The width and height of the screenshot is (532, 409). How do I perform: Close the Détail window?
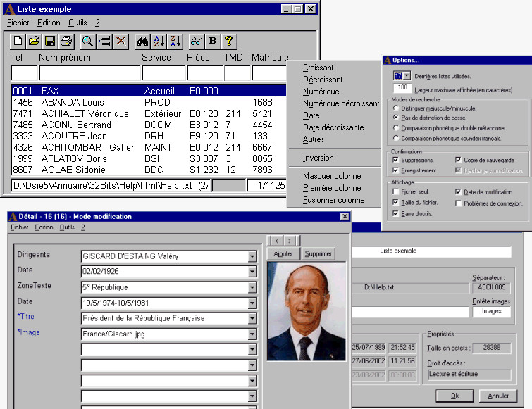click(x=345, y=216)
